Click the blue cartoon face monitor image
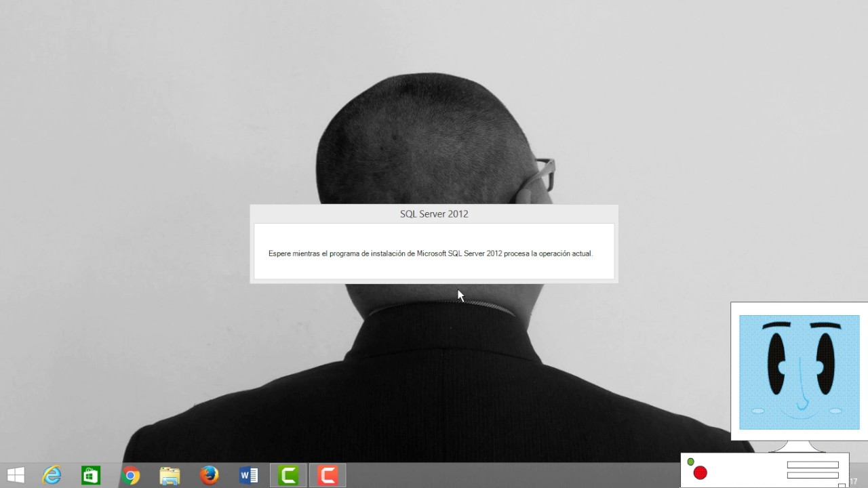The height and width of the screenshot is (488, 868). pyautogui.click(x=799, y=372)
